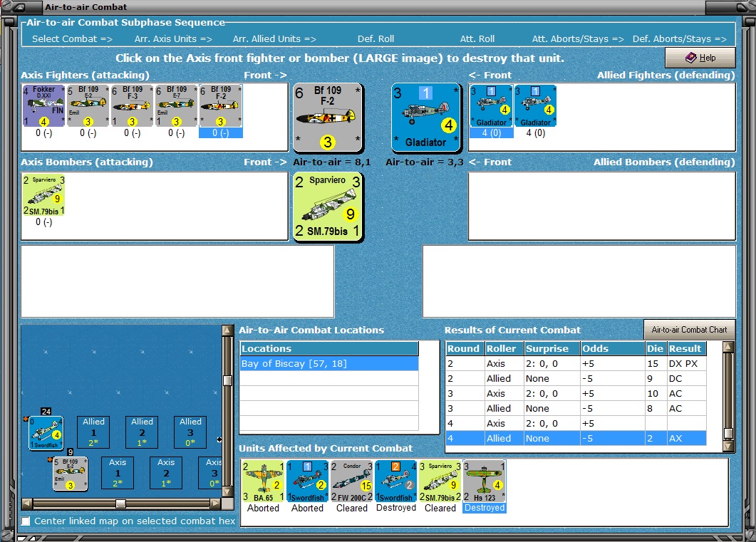
Task: Choose the Bf 109 F-3 fighter counter
Action: [x=132, y=106]
